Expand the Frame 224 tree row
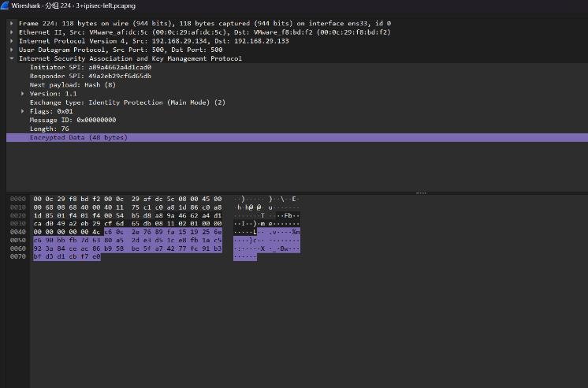Viewport: 588px width, 388px height. click(12, 24)
